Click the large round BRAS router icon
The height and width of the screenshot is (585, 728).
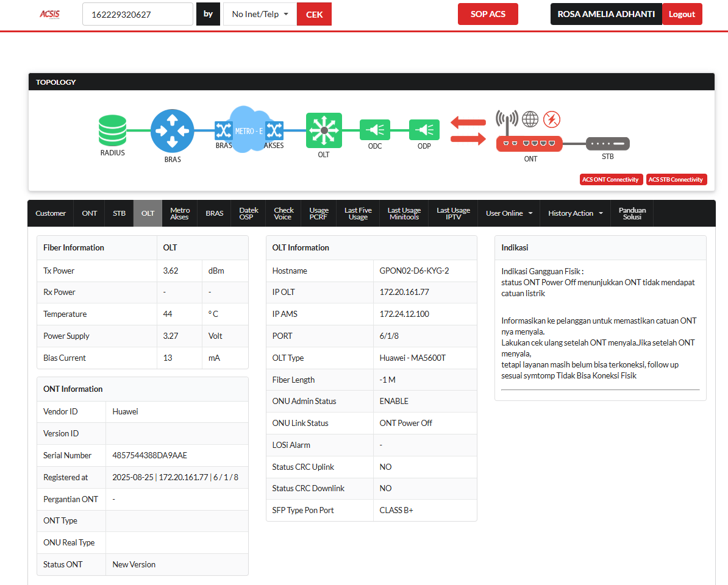[173, 131]
